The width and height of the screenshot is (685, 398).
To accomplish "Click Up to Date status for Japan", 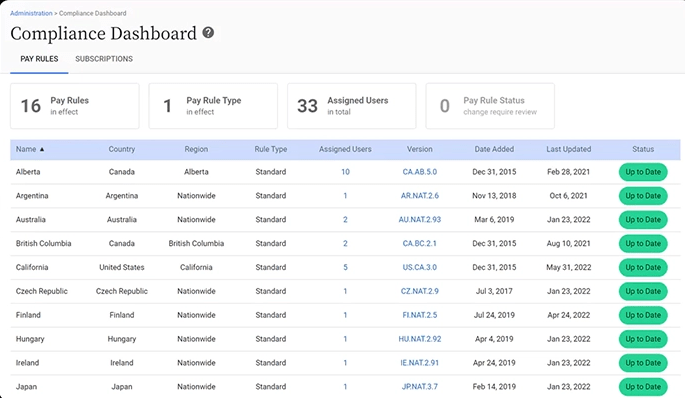I will coord(643,387).
